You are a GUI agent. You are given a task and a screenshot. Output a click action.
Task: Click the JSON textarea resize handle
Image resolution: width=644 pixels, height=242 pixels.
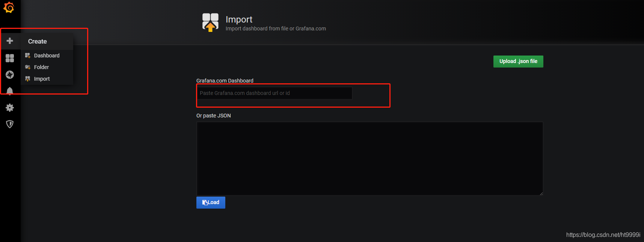click(541, 194)
